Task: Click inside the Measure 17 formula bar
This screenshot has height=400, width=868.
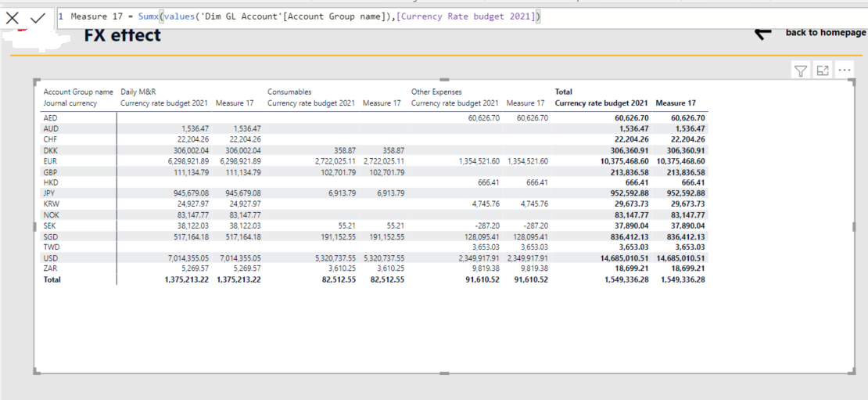Action: click(x=461, y=17)
